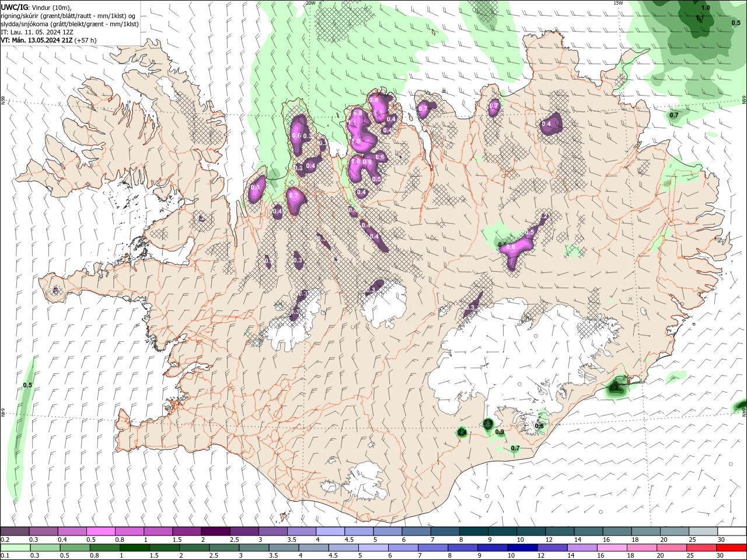747x560 pixels.
Task: Click the palest green 0.1 swatch, lower legend row
Action: tap(15, 548)
